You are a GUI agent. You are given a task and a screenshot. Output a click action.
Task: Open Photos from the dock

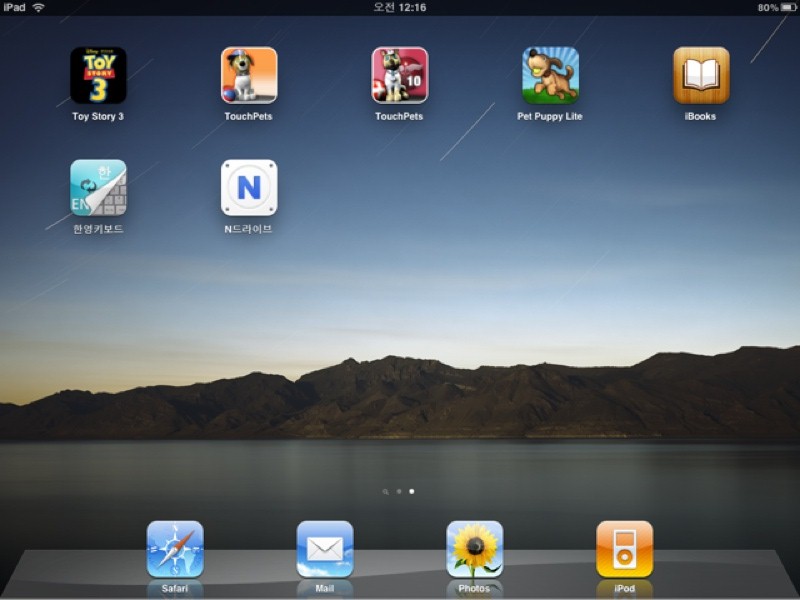click(475, 549)
